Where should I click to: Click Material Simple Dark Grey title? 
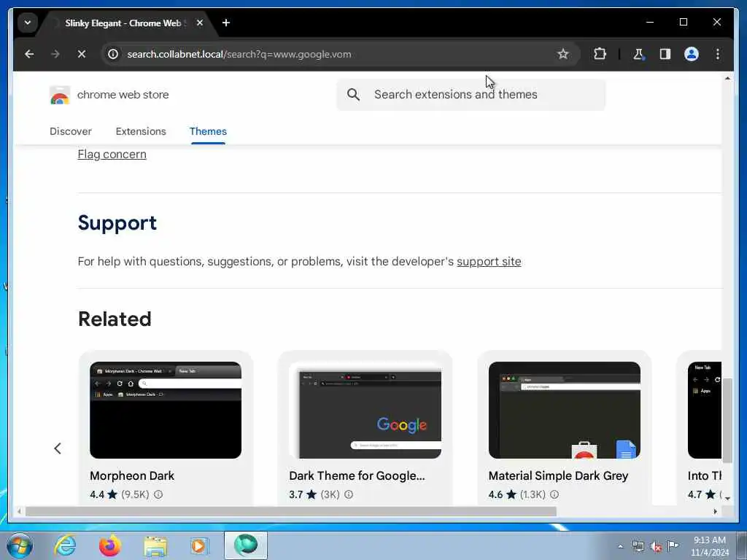558,475
